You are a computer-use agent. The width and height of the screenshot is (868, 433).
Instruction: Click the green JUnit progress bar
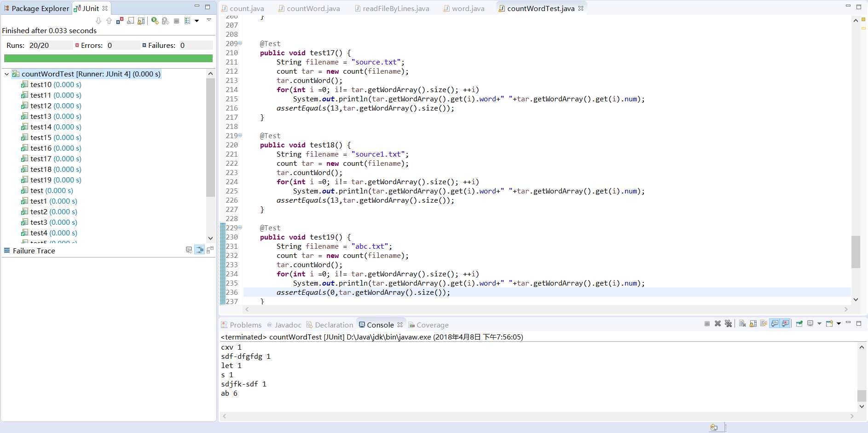(x=108, y=58)
